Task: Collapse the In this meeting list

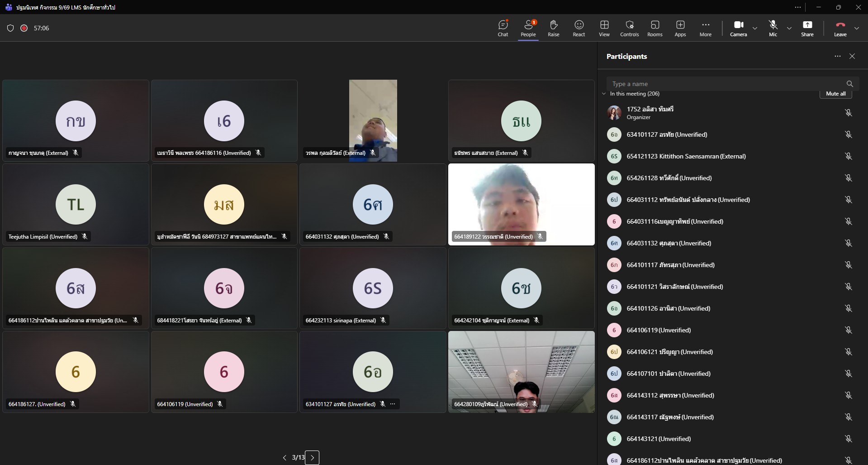Action: tap(604, 94)
